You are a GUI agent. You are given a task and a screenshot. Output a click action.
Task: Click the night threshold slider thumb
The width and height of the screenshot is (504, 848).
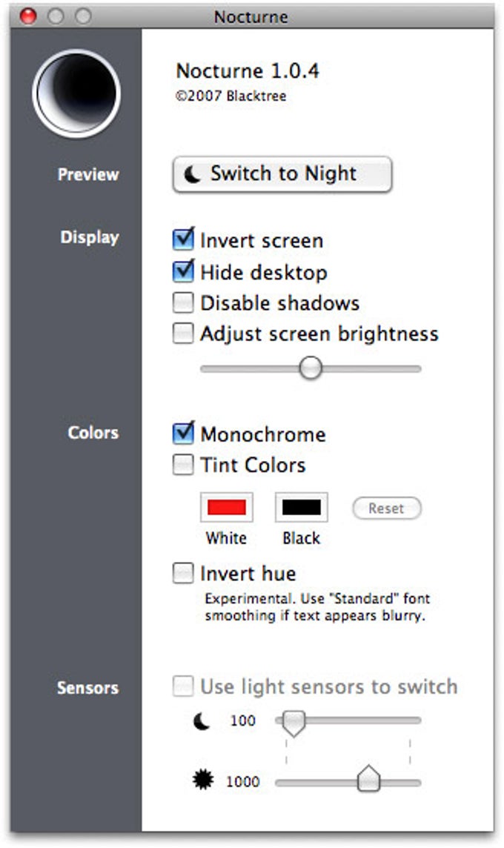click(294, 723)
